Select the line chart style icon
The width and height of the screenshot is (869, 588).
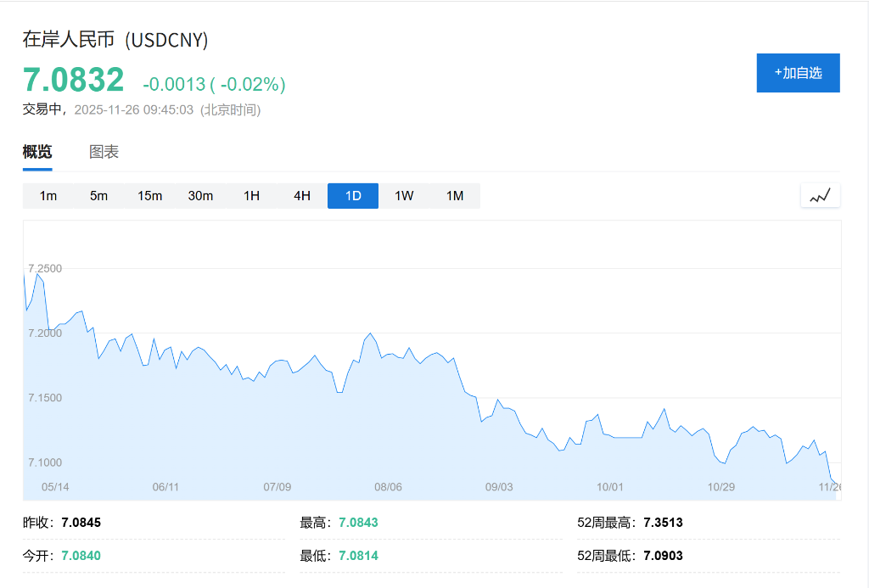820,195
